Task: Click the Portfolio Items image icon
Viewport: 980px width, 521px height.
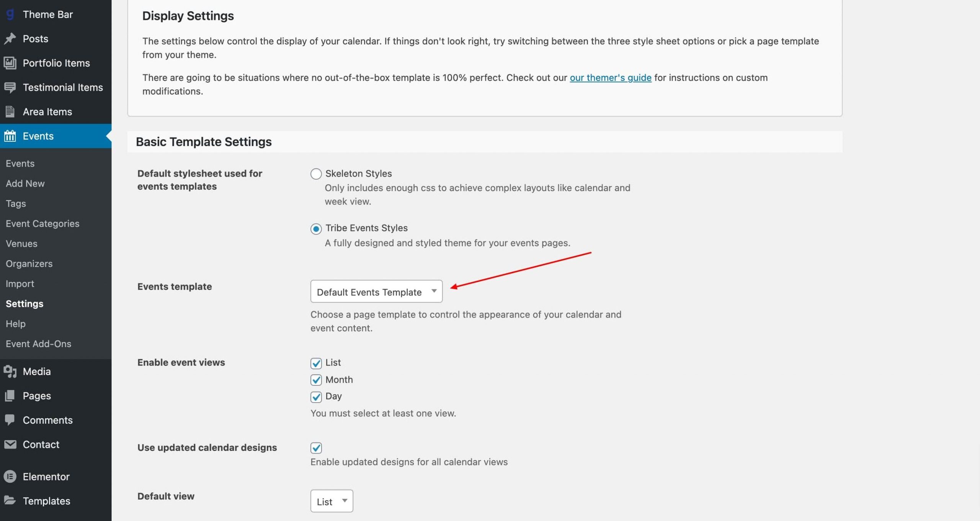Action: click(10, 63)
